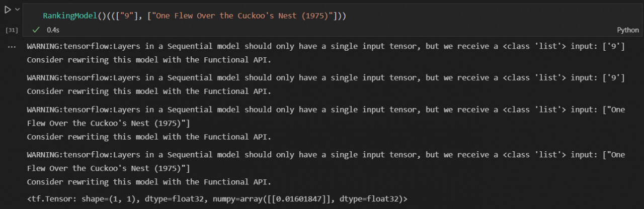Click the execution count [31] label
Viewport: 644px width, 209px height.
point(11,30)
